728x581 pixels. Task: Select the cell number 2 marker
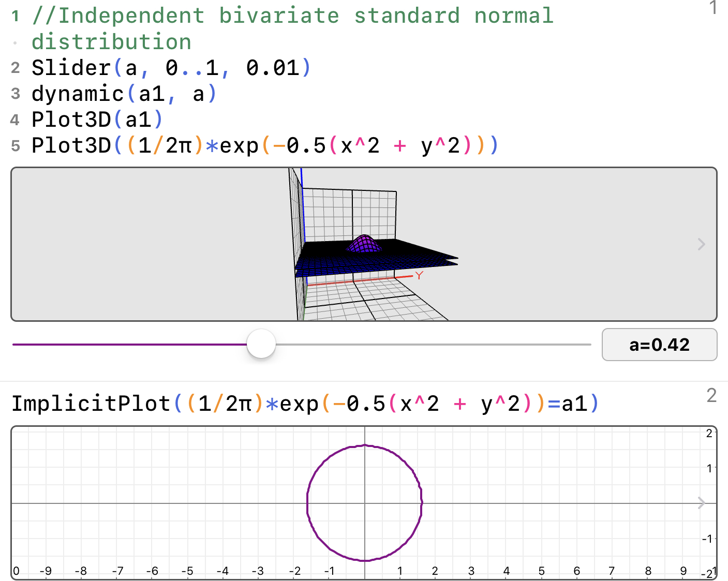[711, 395]
